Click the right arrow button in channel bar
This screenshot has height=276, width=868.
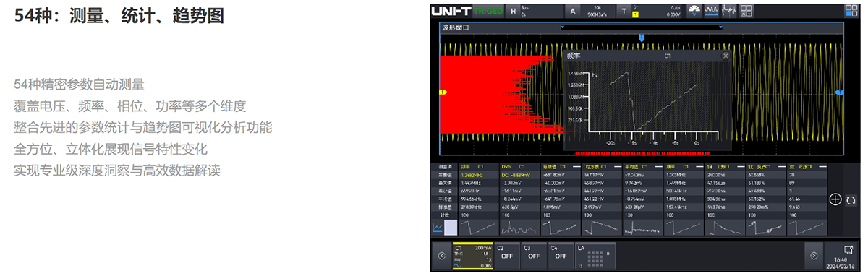click(x=814, y=255)
